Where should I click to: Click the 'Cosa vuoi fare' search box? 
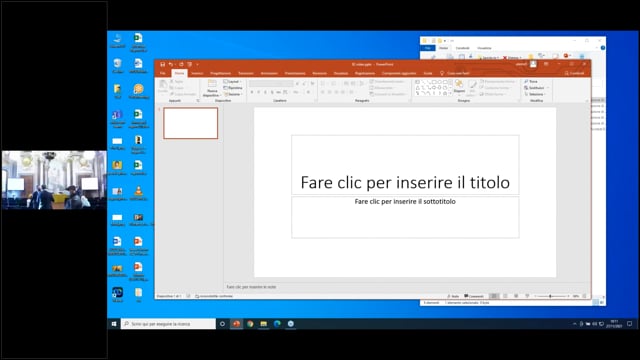click(458, 73)
